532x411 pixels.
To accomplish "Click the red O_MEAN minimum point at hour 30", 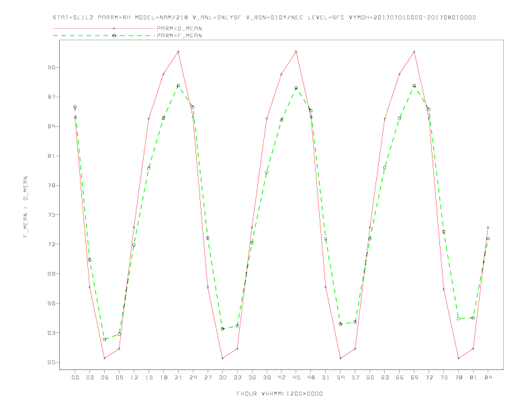I will pos(222,358).
